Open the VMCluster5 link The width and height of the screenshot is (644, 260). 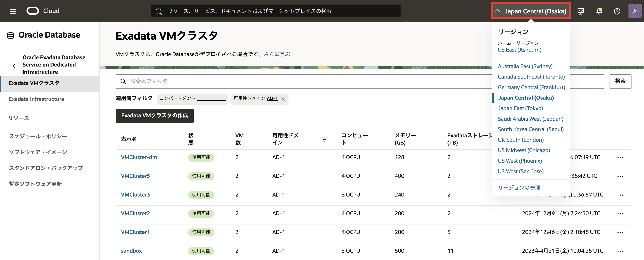[135, 176]
